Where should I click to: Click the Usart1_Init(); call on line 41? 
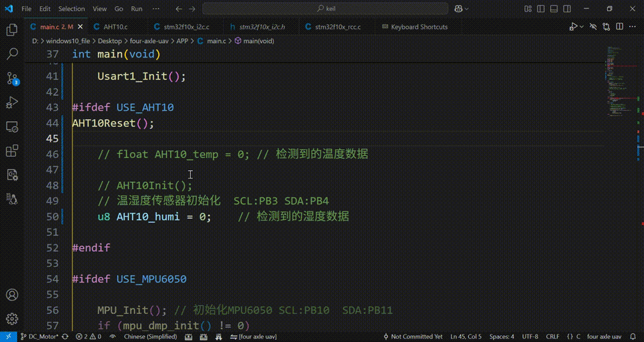[141, 77]
